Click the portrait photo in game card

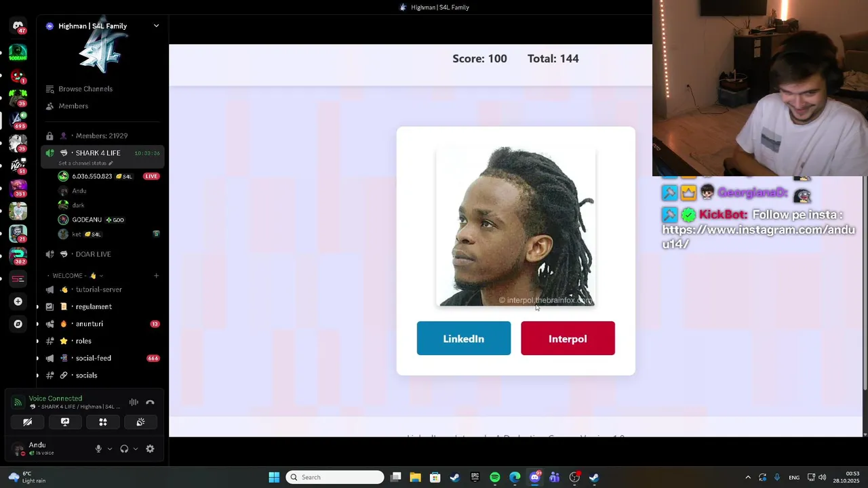click(516, 227)
